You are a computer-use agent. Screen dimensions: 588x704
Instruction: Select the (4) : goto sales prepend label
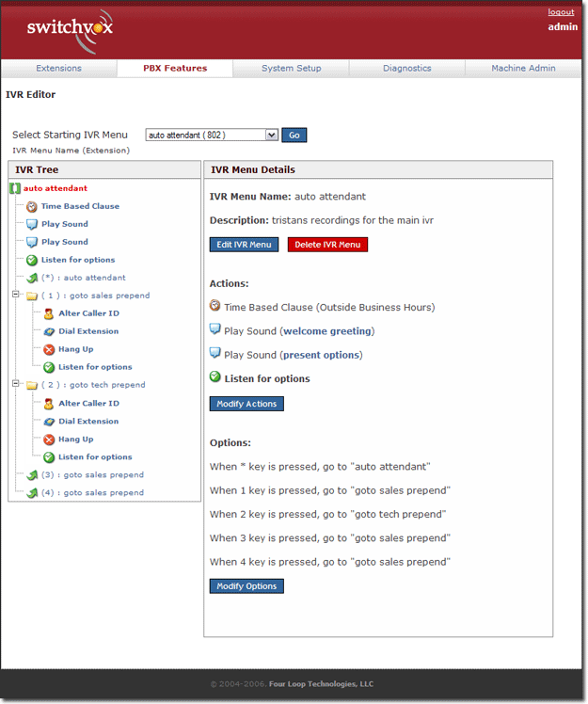click(x=92, y=493)
